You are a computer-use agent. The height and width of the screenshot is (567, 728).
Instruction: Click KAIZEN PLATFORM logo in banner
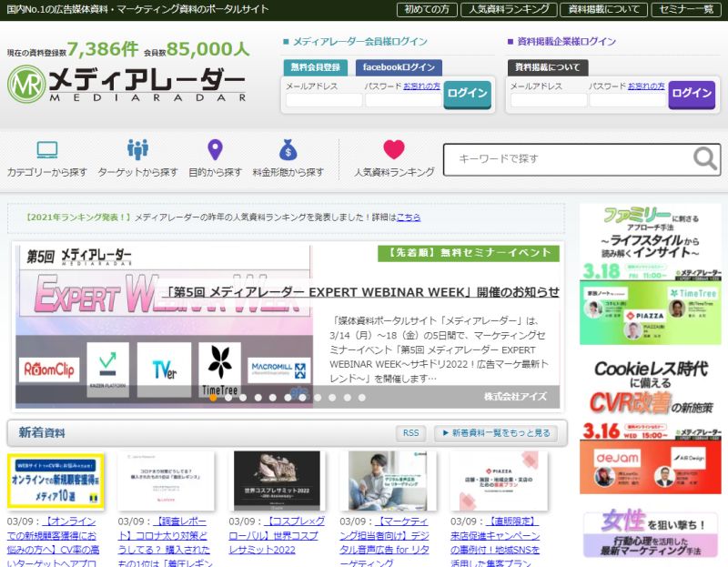coord(107,370)
